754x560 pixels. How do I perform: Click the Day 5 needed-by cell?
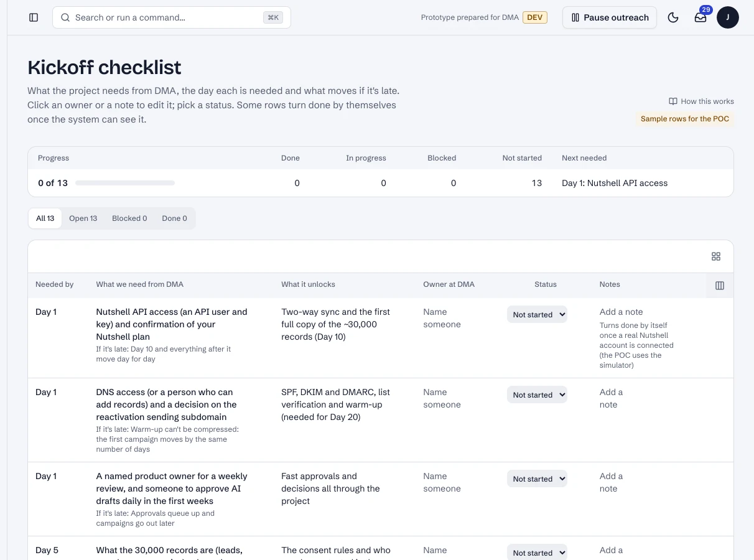point(47,550)
